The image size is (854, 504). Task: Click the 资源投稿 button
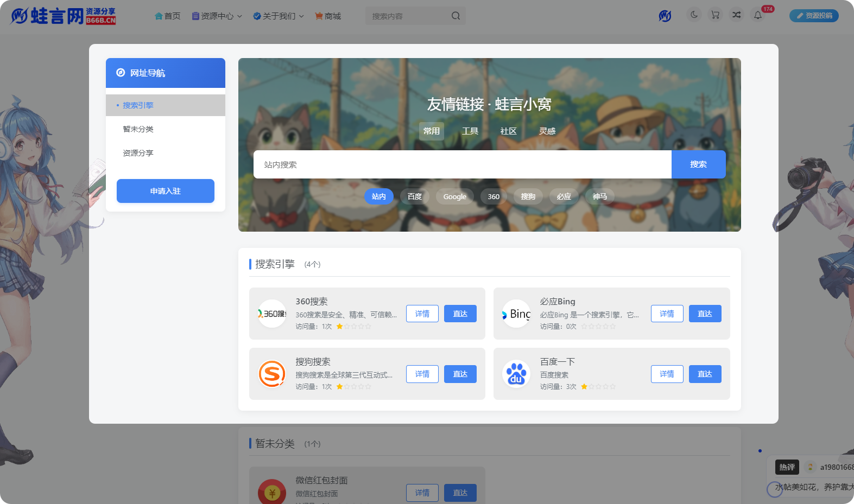pos(814,16)
